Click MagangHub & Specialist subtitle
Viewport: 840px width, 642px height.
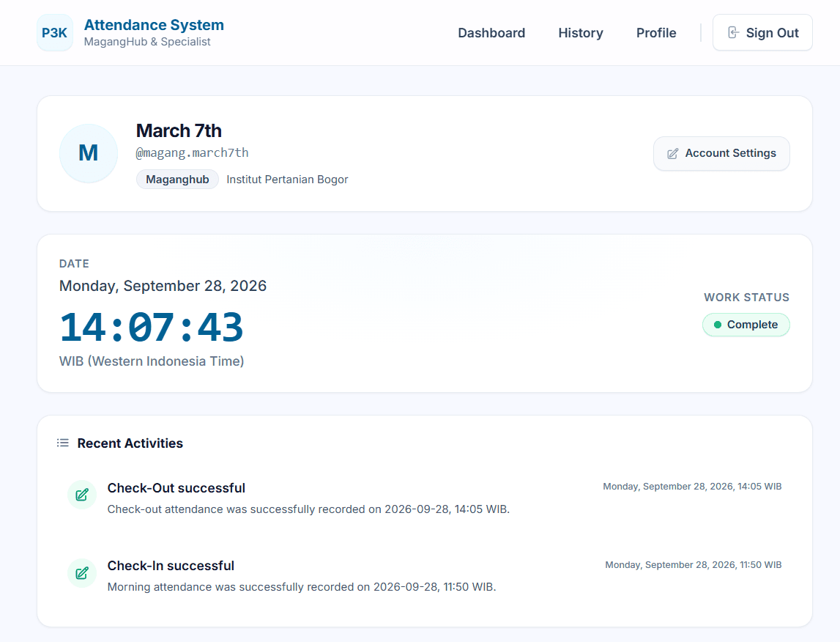pos(147,42)
